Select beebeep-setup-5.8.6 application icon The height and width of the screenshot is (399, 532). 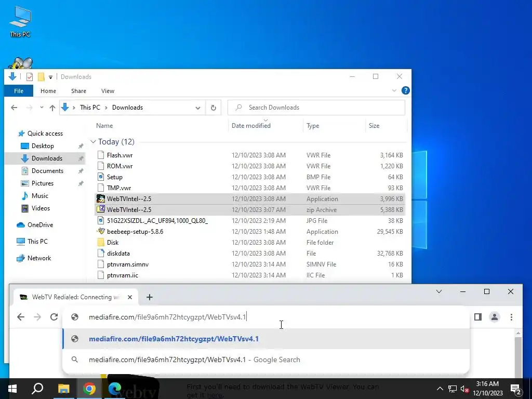coord(100,231)
